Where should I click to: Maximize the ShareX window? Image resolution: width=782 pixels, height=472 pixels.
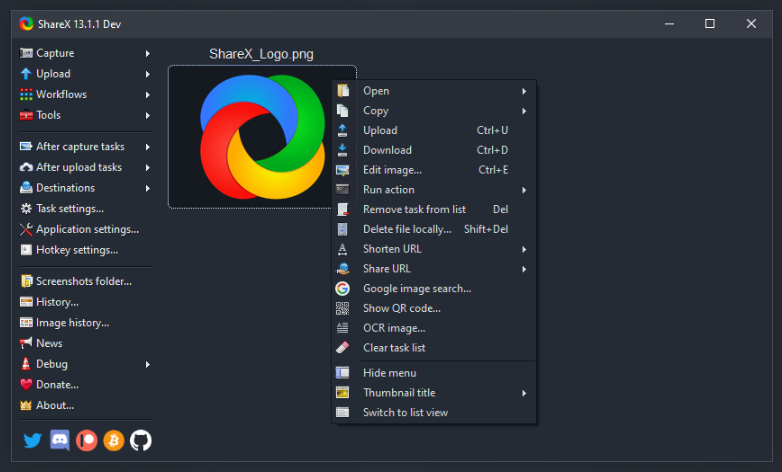710,23
